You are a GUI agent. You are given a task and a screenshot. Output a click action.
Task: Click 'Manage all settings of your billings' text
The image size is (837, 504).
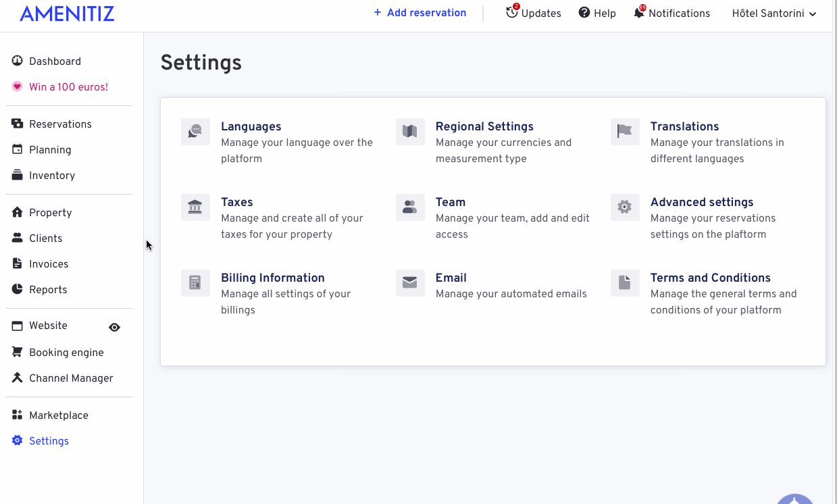click(286, 302)
